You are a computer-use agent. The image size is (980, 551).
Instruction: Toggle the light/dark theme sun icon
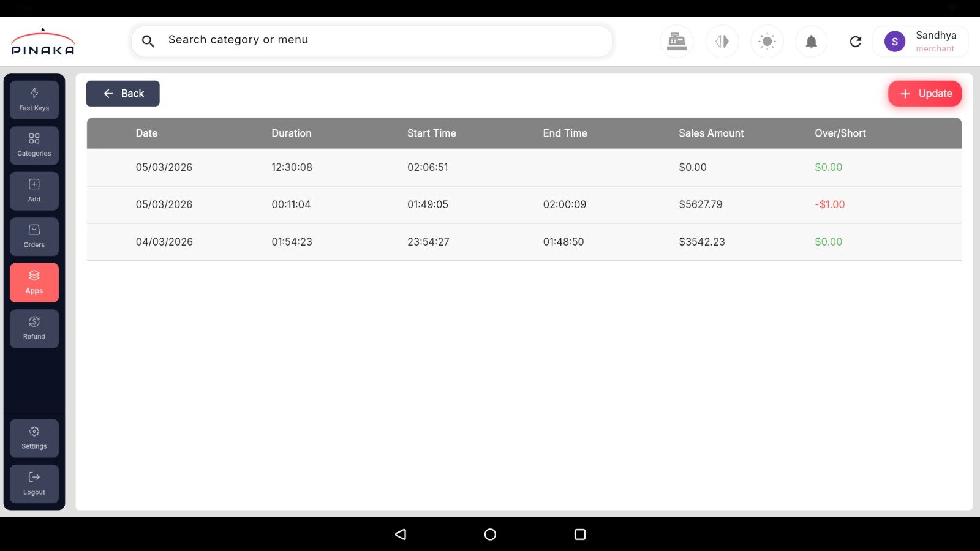tap(767, 42)
